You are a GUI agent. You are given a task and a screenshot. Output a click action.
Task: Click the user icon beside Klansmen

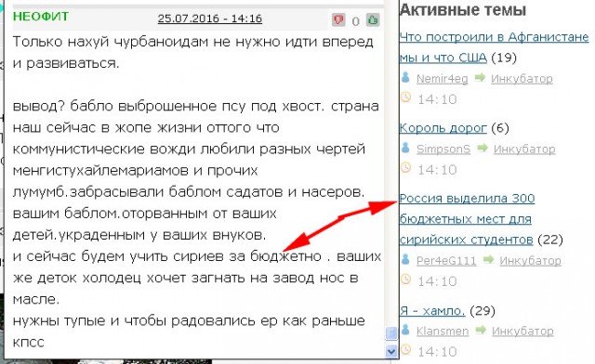(x=405, y=330)
